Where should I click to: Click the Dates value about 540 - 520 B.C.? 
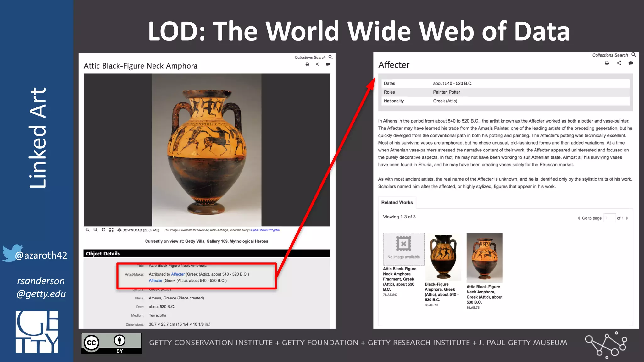click(452, 83)
